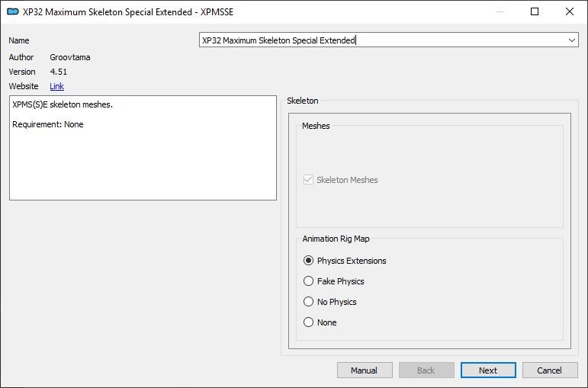Minimize the installer window
This screenshot has height=388, width=588.
pyautogui.click(x=500, y=11)
